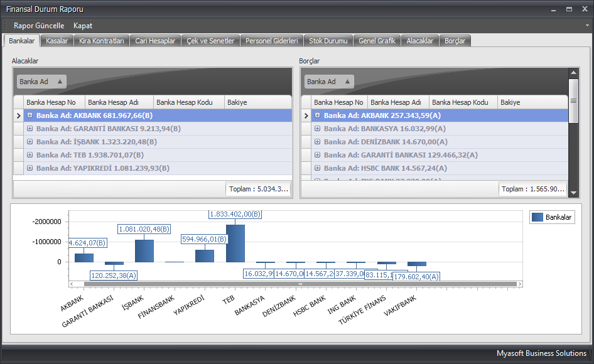Expand AKBANK 257.343,59(A) group in Borçlar

pos(318,115)
